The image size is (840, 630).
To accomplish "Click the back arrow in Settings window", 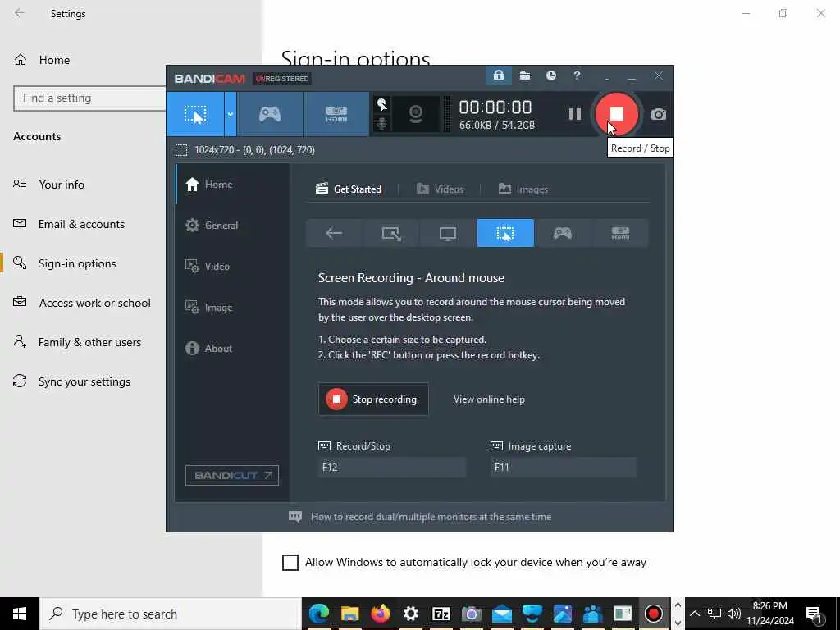I will 20,13.
